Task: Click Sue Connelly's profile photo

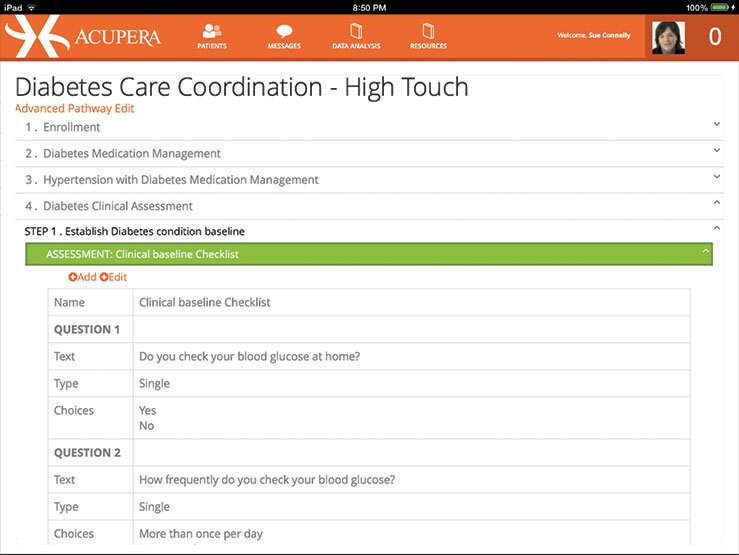Action: [x=668, y=36]
